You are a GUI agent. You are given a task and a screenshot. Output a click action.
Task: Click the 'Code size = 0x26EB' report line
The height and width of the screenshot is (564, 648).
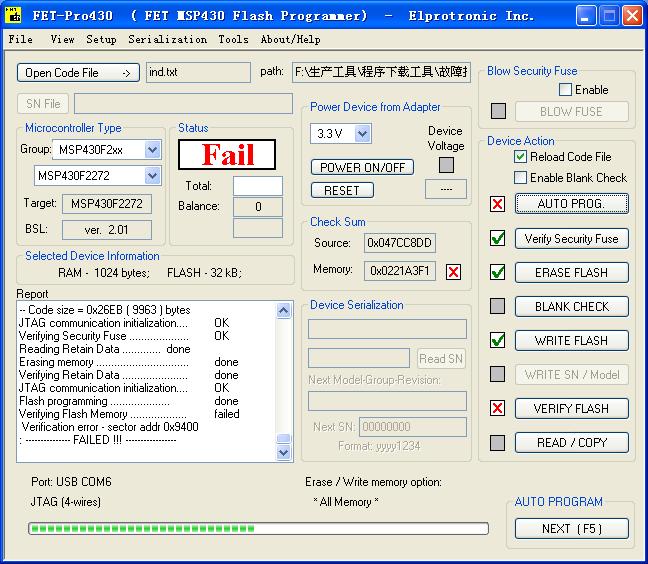click(x=105, y=310)
